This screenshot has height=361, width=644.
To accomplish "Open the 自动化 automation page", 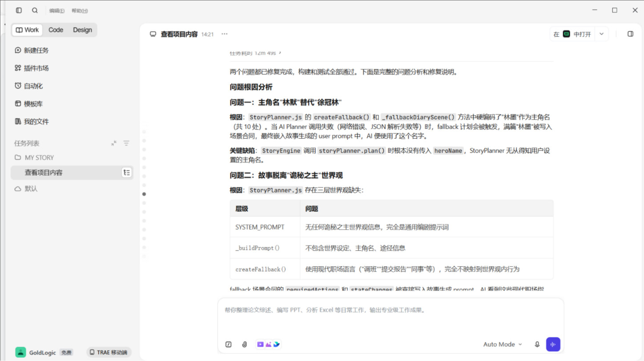I will pos(28,86).
